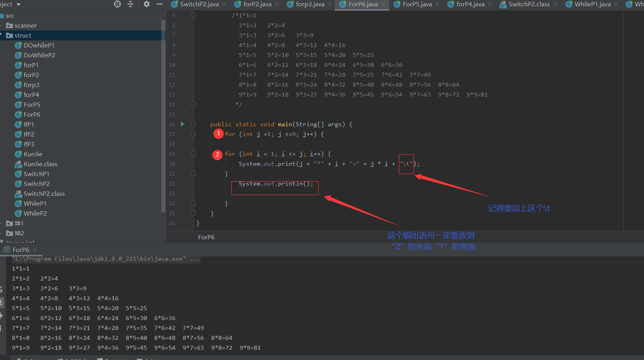Click the locate current file target icon
This screenshot has width=644, height=360.
[117, 4]
